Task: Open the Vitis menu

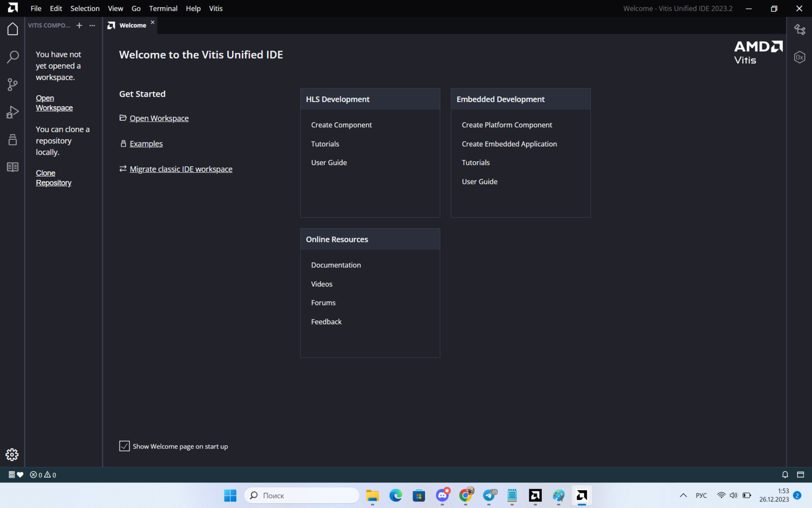Action: tap(215, 9)
